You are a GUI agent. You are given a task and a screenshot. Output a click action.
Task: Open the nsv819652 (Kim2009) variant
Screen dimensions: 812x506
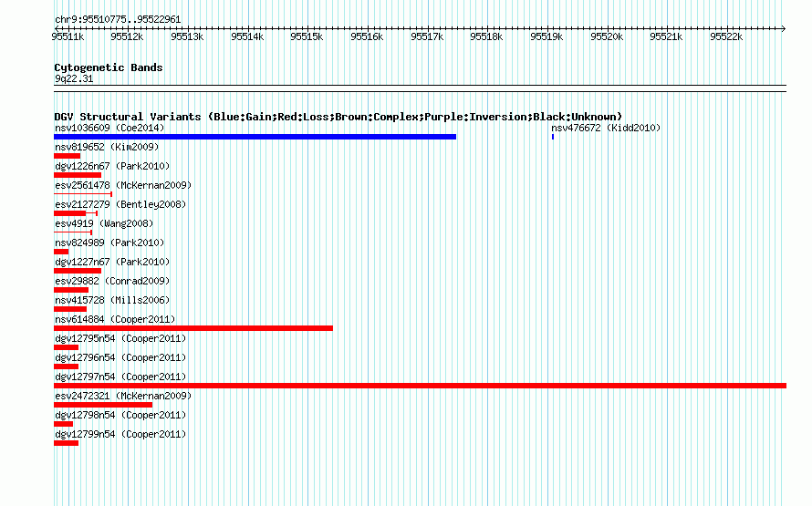[107, 147]
